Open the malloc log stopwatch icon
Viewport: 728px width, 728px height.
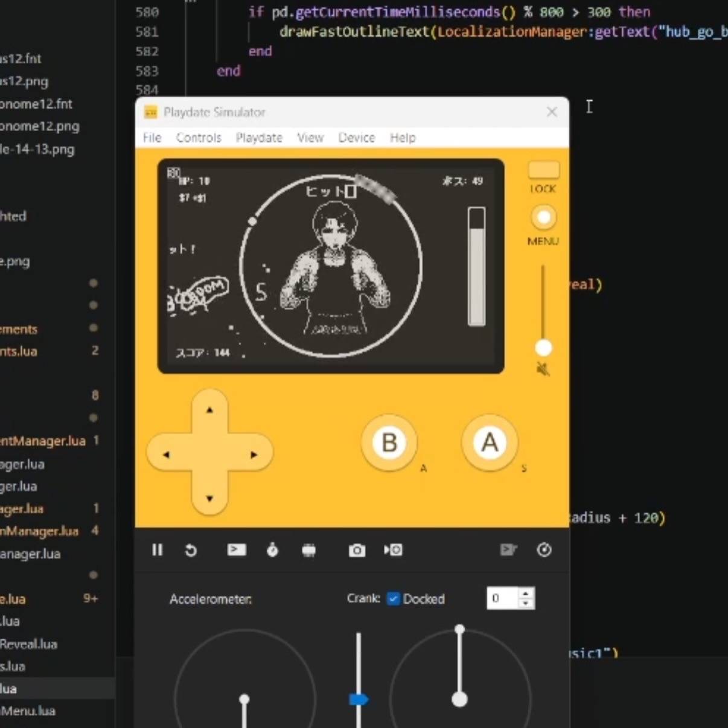point(272,549)
